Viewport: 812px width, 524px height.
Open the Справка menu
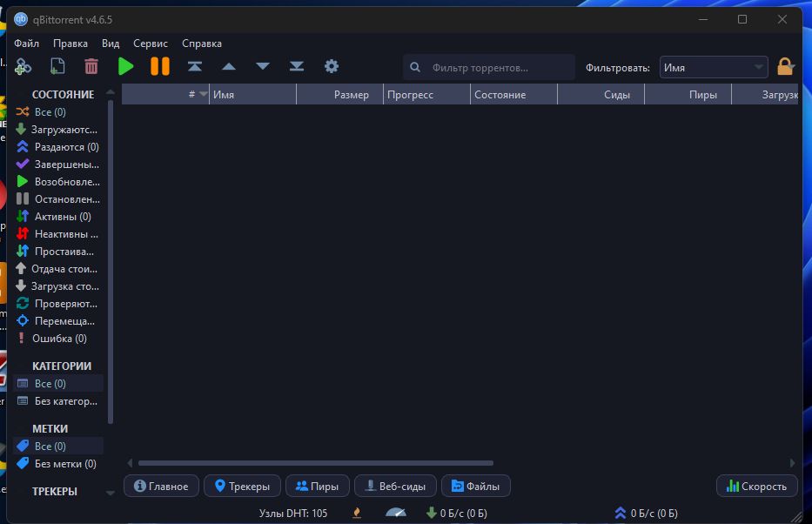tap(201, 44)
